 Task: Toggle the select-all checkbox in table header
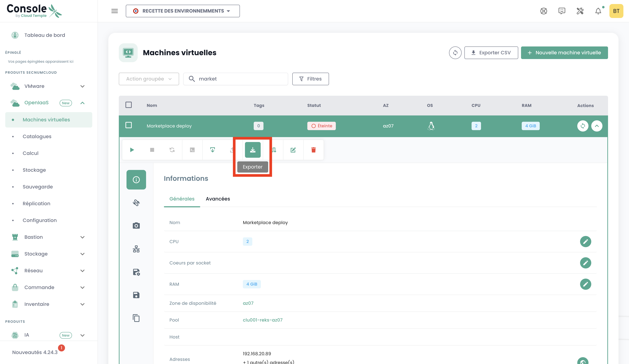pos(129,105)
